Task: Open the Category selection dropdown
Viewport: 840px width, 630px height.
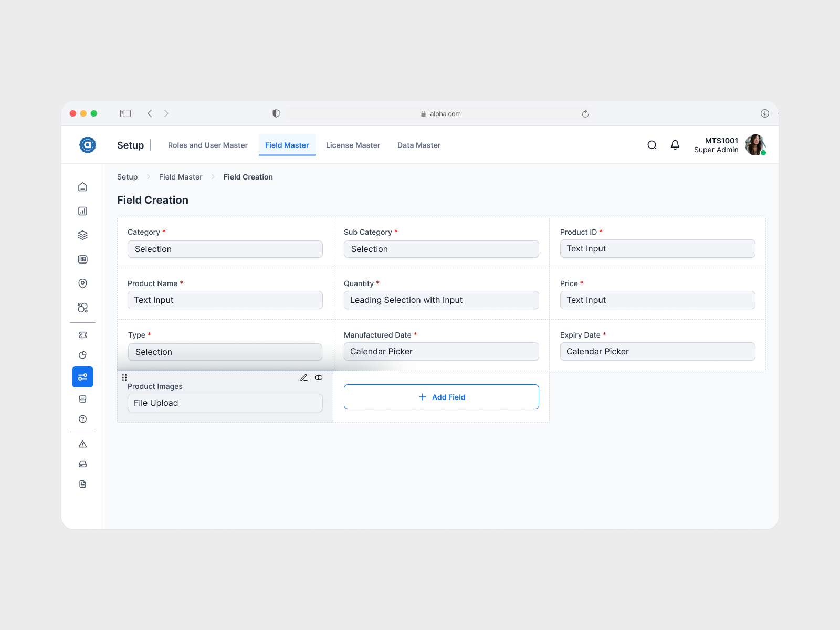Action: coord(225,249)
